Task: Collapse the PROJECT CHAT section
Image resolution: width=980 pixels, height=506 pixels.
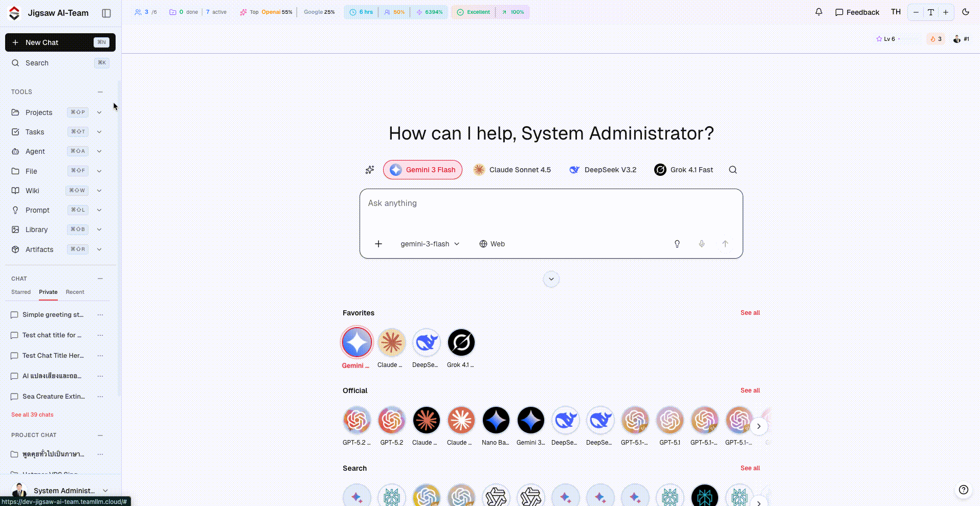Action: click(100, 435)
